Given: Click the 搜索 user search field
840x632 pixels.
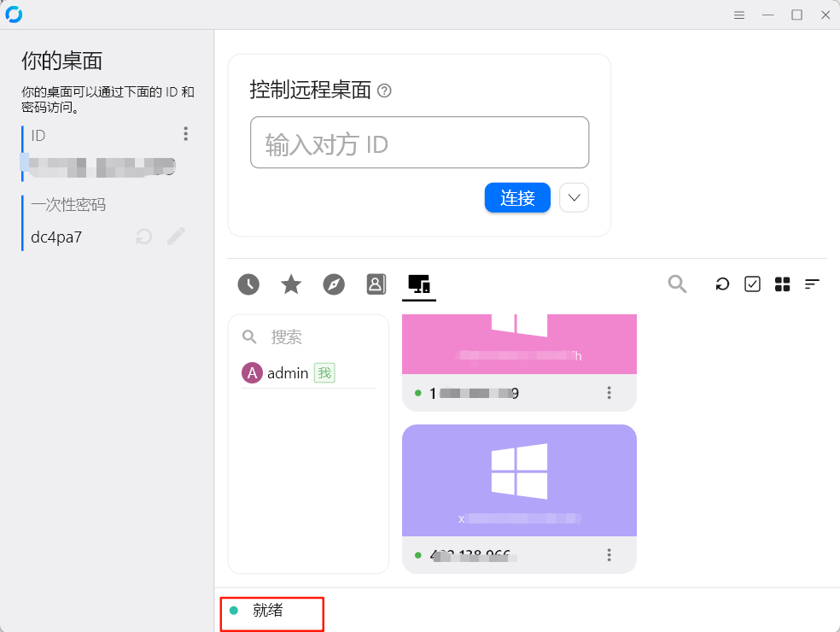Looking at the screenshot, I should (x=308, y=336).
